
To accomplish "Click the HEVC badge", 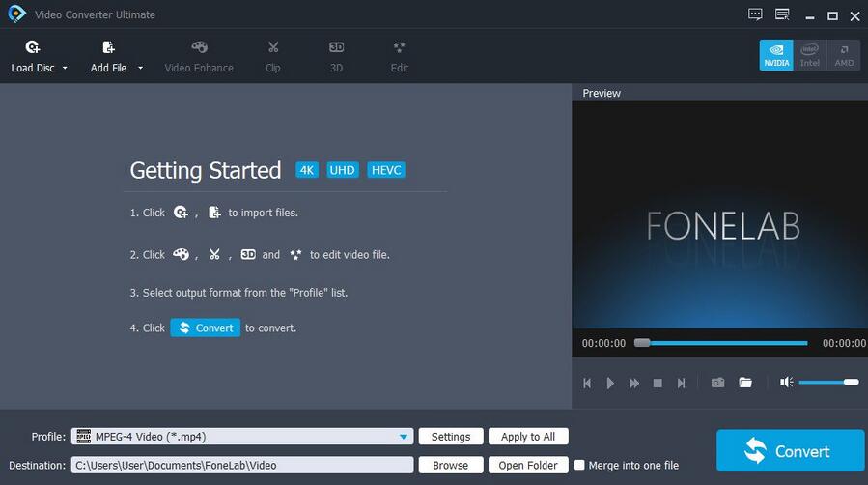I will point(386,170).
